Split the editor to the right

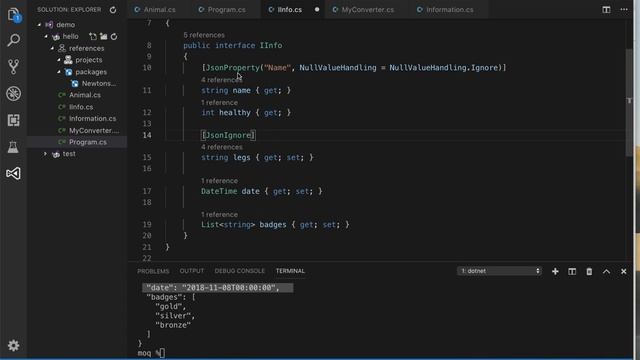(606, 9)
